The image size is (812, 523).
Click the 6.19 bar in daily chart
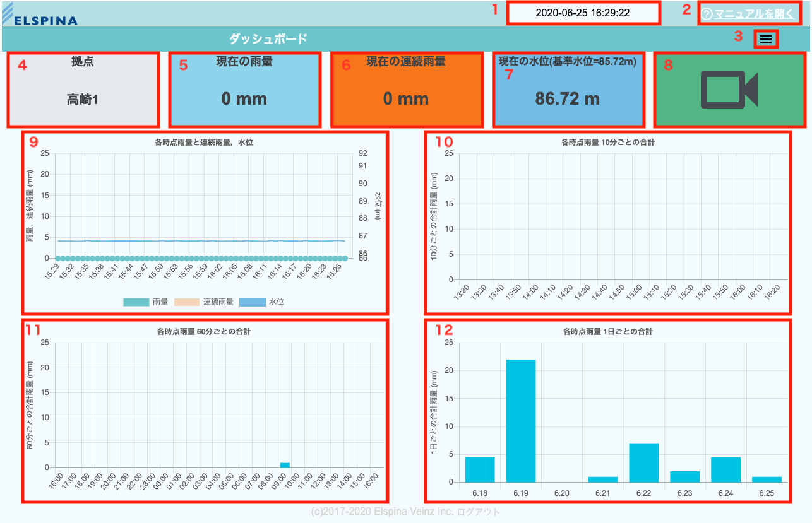click(x=521, y=421)
